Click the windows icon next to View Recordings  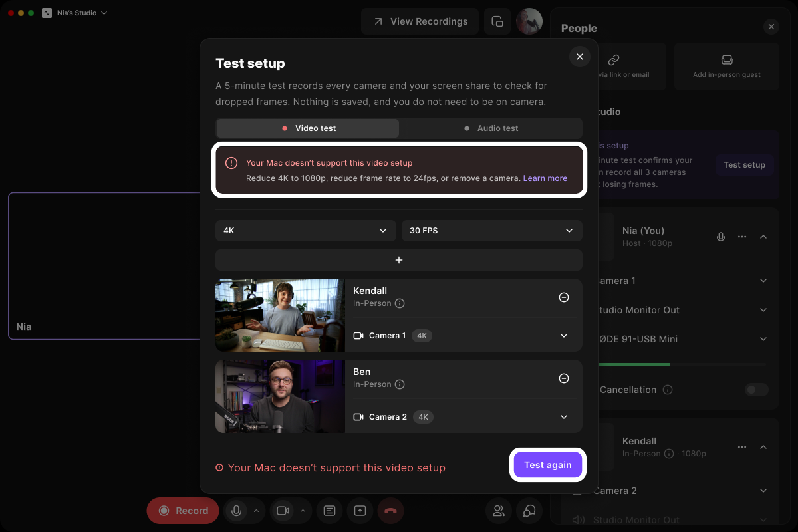497,21
